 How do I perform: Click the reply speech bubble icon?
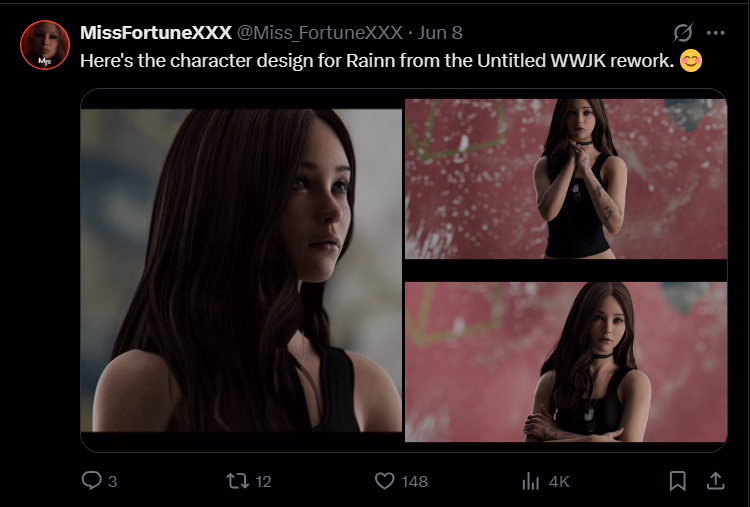pyautogui.click(x=91, y=481)
